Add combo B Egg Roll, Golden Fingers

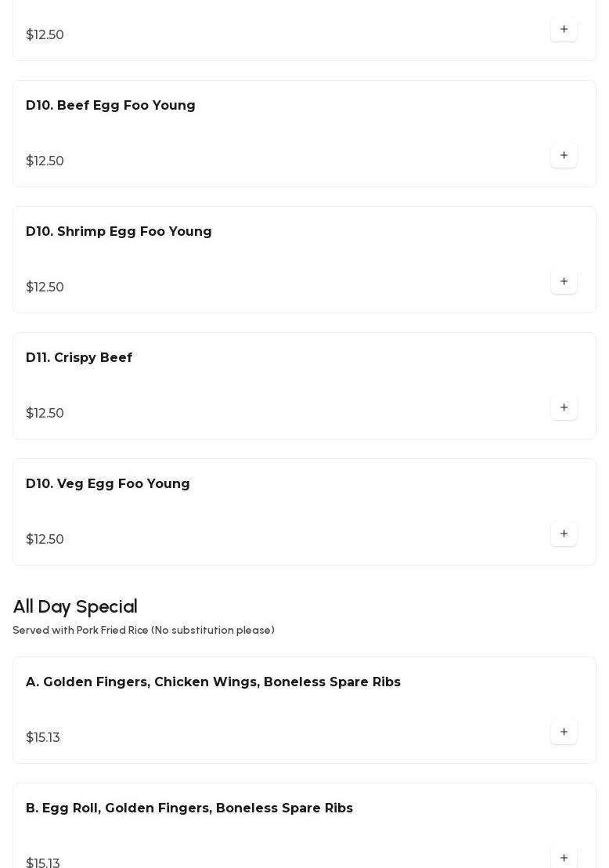[x=564, y=858]
